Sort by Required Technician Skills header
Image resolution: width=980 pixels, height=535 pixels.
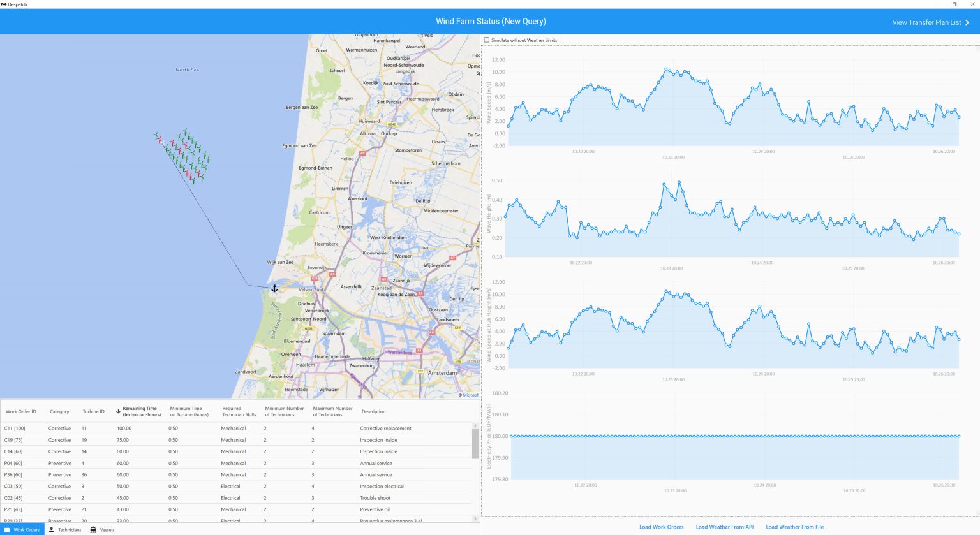click(239, 412)
